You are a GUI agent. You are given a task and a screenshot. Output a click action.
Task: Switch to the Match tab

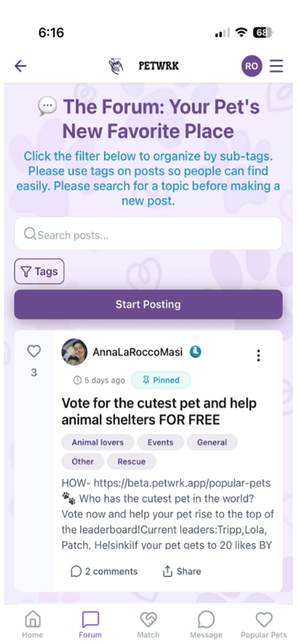coord(148,624)
